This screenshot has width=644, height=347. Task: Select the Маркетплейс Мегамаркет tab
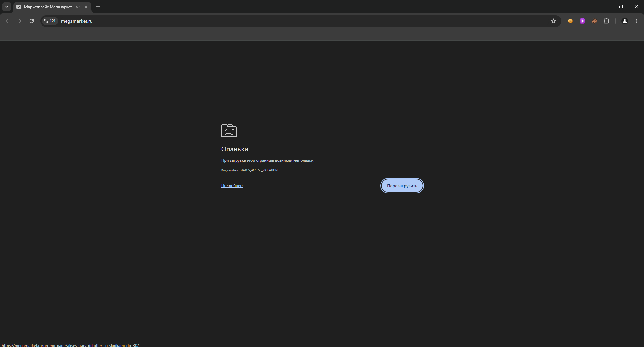[x=52, y=7]
